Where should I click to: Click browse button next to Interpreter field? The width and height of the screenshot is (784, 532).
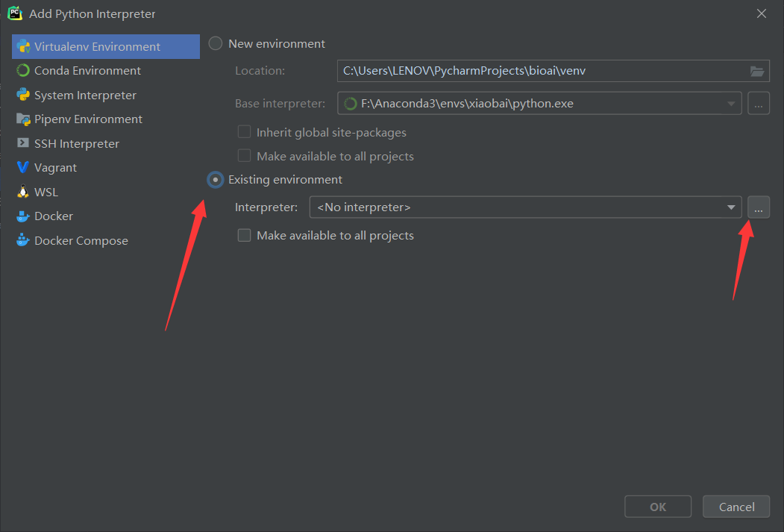point(759,207)
